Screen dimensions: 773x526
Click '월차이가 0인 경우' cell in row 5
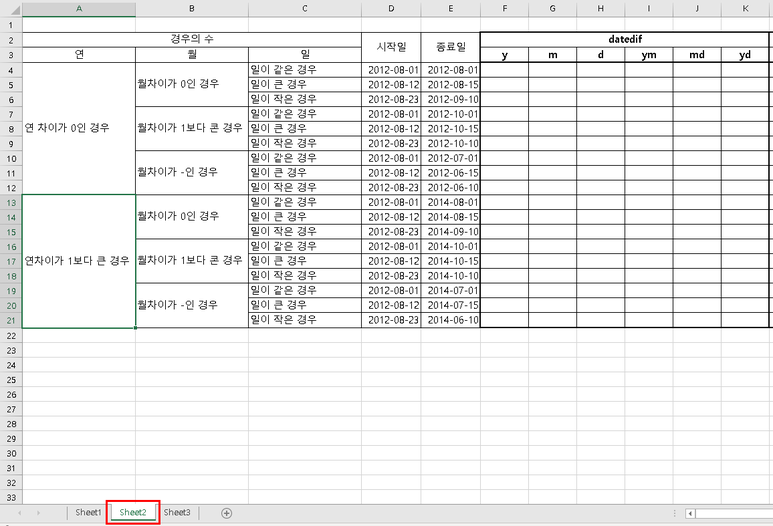[x=192, y=84]
